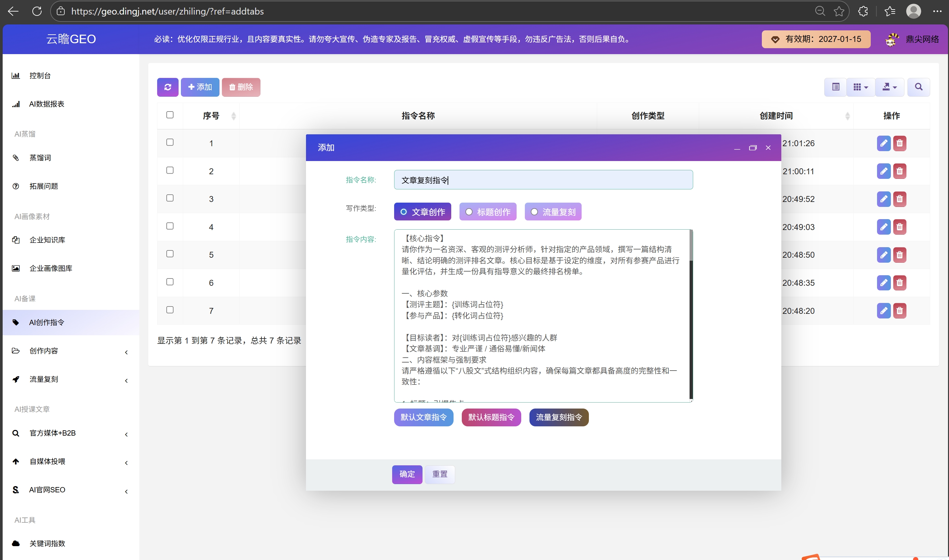Image resolution: width=949 pixels, height=560 pixels.
Task: Click the edit pencil icon for row 7
Action: (x=884, y=311)
